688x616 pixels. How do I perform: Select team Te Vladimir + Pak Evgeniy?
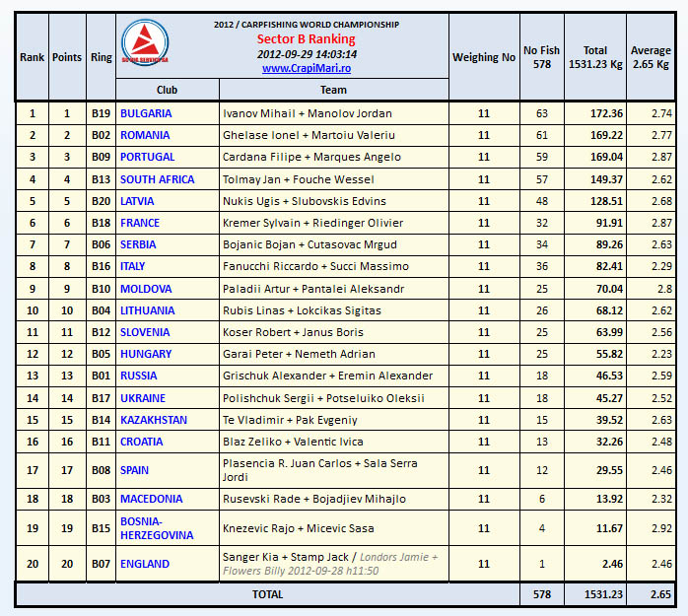[x=290, y=420]
